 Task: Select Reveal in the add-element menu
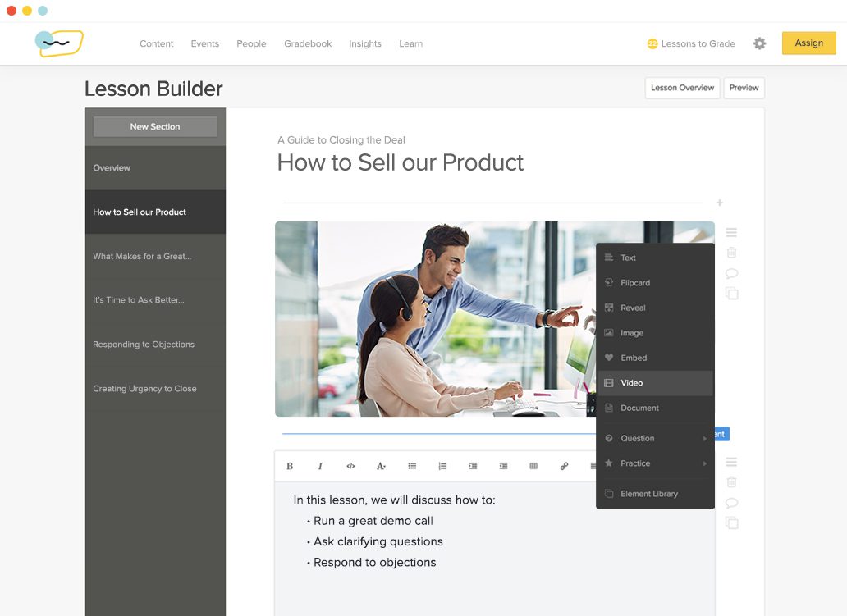[x=655, y=308]
